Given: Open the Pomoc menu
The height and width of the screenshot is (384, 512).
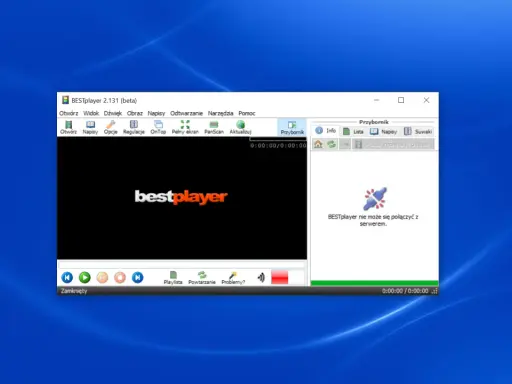Looking at the screenshot, I should 247,113.
